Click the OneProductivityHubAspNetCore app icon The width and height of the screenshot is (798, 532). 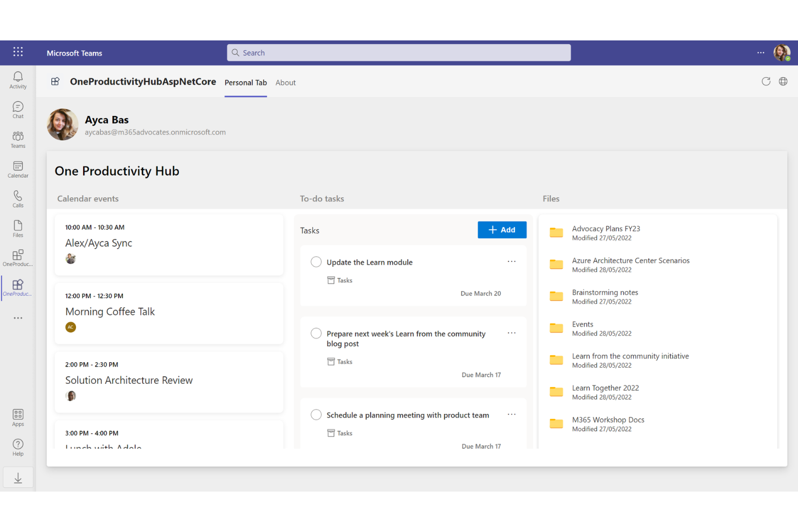(x=55, y=81)
